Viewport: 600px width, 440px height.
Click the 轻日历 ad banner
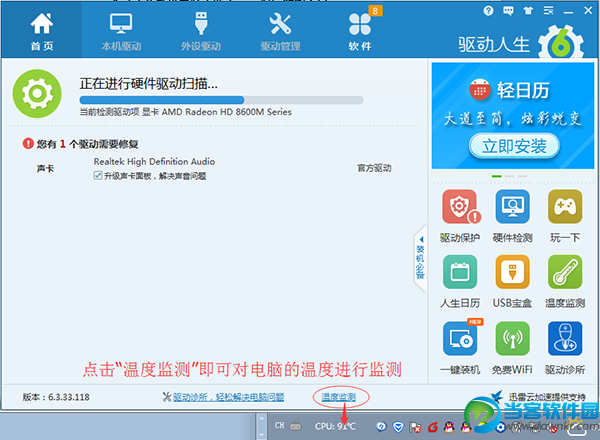[x=513, y=116]
